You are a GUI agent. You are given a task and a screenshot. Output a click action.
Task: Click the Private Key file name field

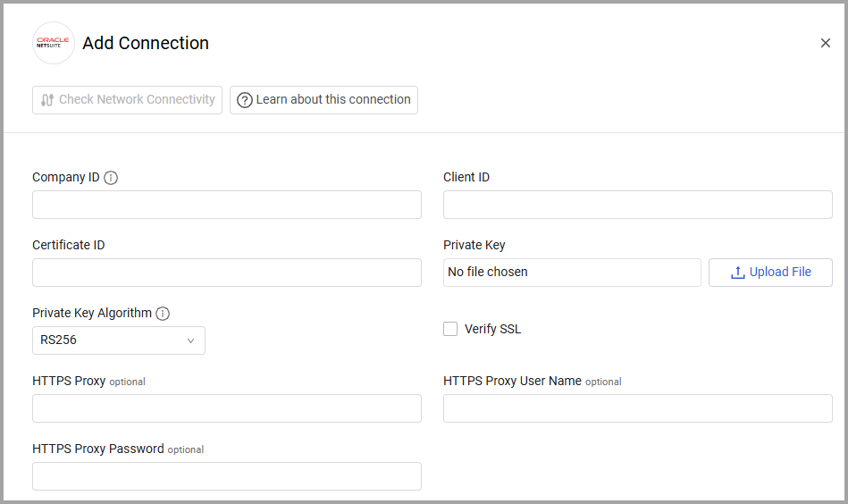pos(572,273)
